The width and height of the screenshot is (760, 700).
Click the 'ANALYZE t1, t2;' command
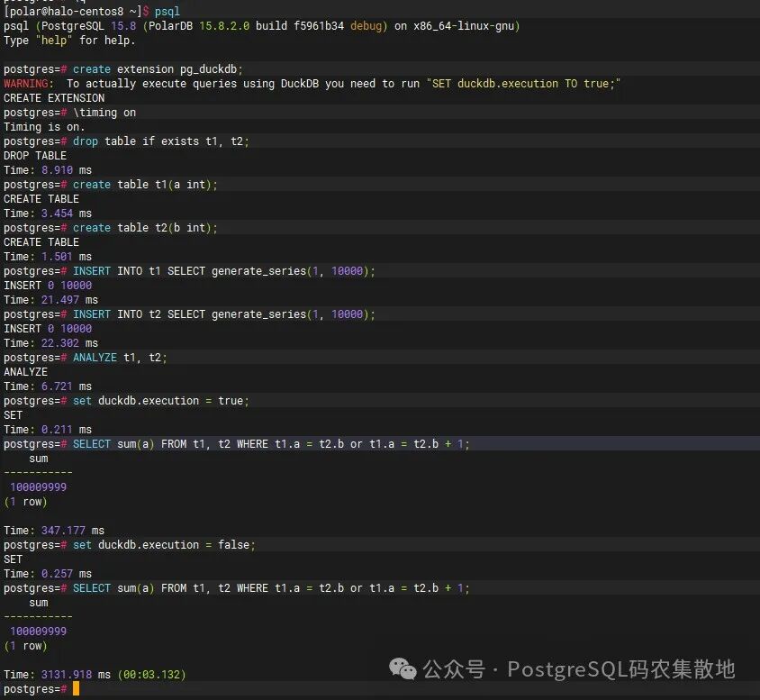pyautogui.click(x=120, y=358)
